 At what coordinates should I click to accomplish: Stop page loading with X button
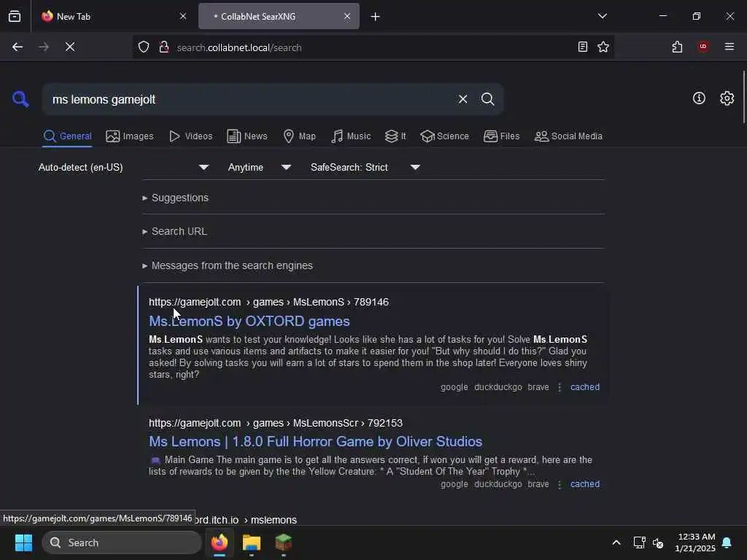(x=70, y=47)
